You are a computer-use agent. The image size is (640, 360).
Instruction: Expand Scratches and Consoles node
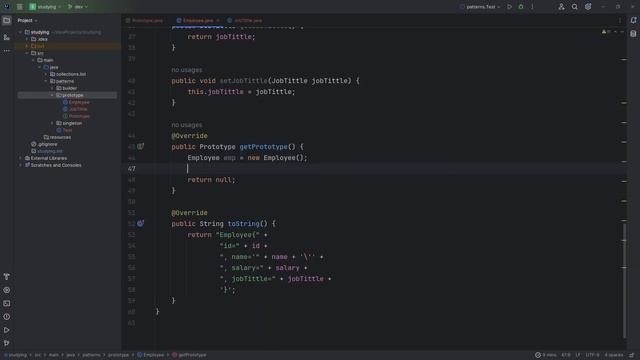pos(20,165)
